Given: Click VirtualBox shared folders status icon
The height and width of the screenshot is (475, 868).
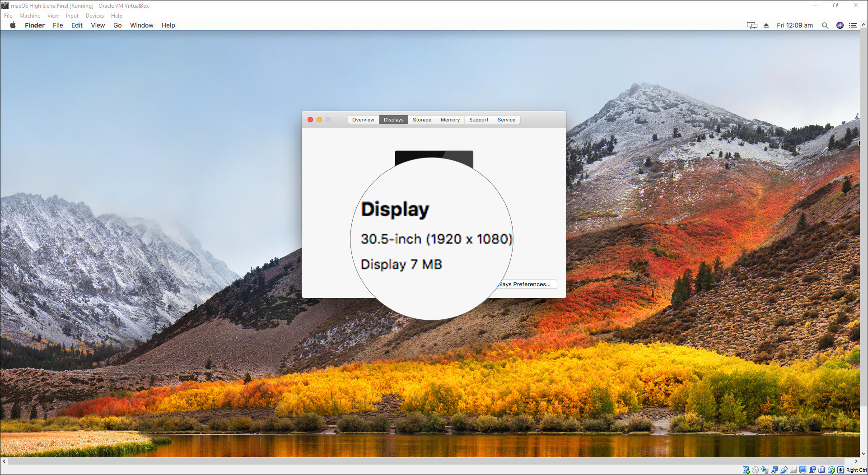Looking at the screenshot, I should click(x=793, y=470).
